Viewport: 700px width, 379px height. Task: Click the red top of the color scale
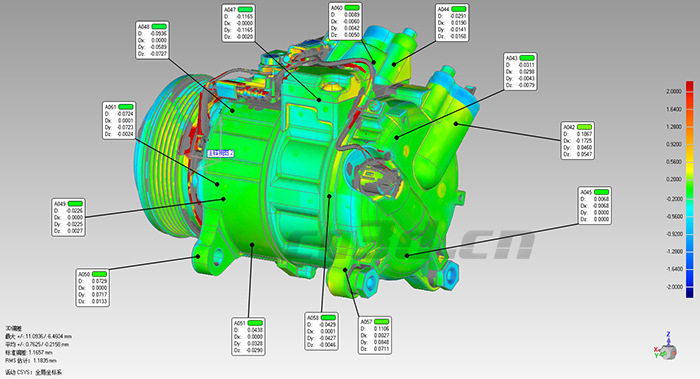690,86
